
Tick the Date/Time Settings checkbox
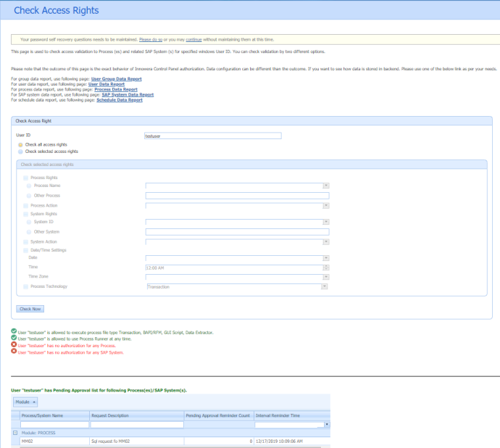tap(26, 251)
